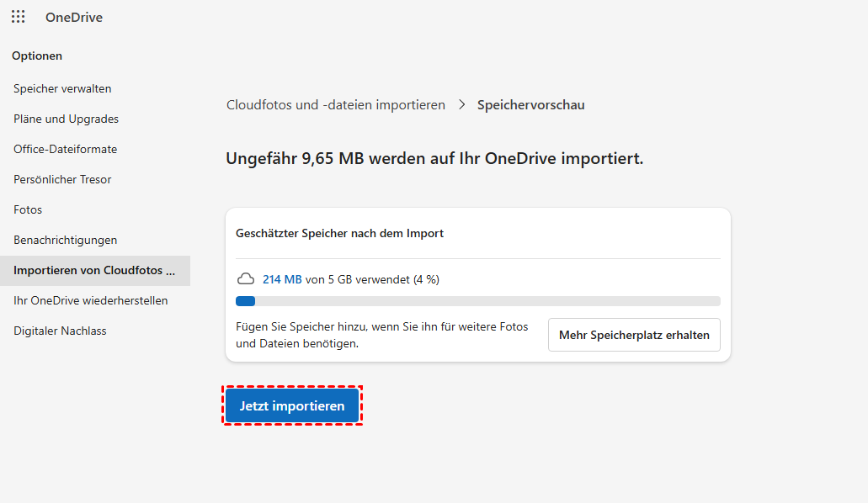Click the Geschätzter Speicher nach dem Import heading
Viewport: 868px width, 503px height.
pos(339,233)
